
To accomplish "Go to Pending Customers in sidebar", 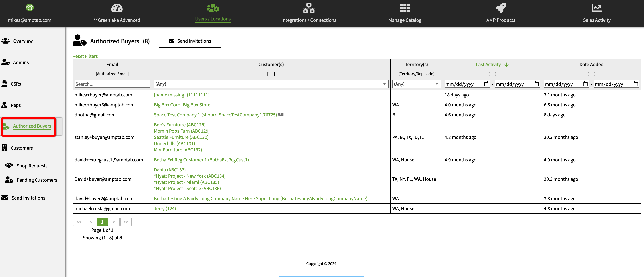I will click(37, 180).
